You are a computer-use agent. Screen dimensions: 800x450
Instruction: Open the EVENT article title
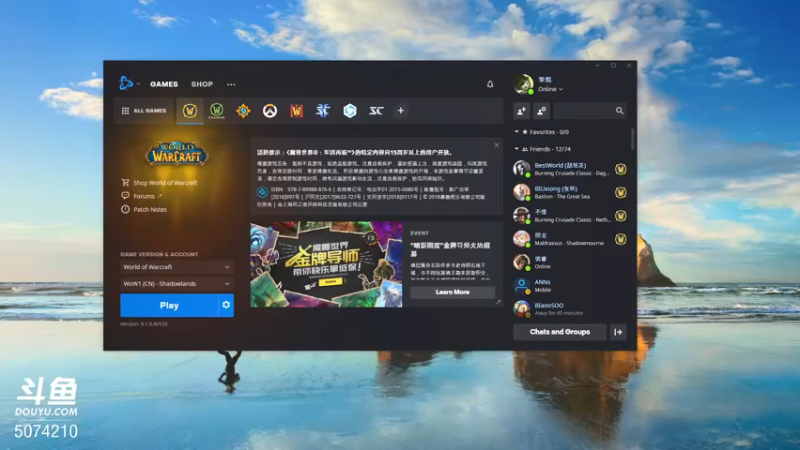(x=450, y=249)
